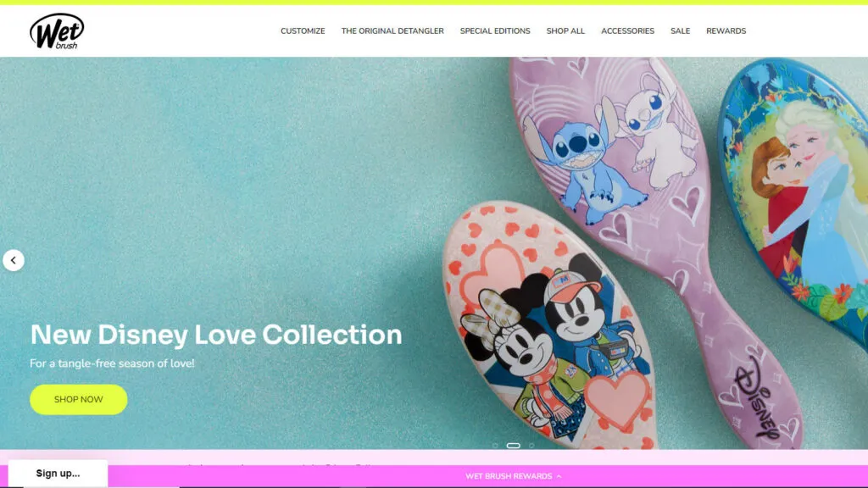Click the Wet Brush logo
The height and width of the screenshot is (488, 868).
click(x=57, y=31)
